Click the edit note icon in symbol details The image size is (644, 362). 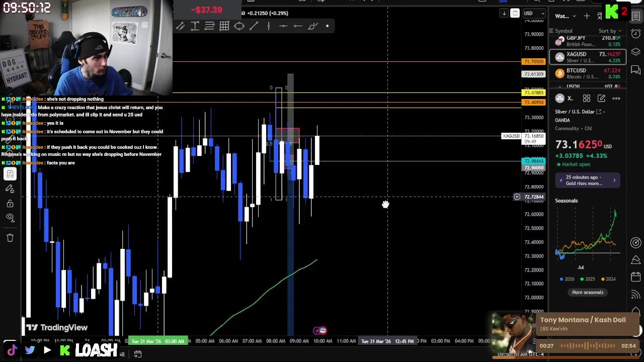click(601, 99)
